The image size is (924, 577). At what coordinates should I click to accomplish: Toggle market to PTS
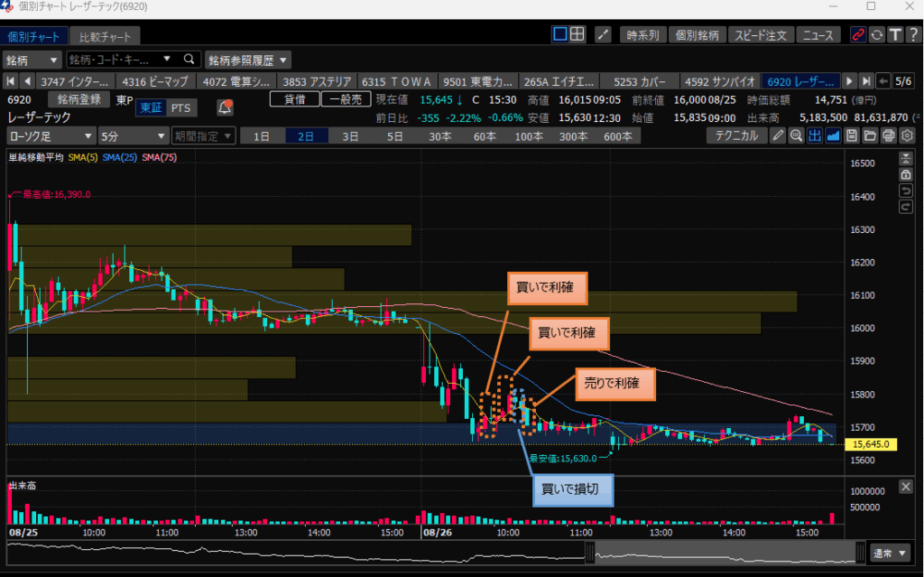click(180, 107)
